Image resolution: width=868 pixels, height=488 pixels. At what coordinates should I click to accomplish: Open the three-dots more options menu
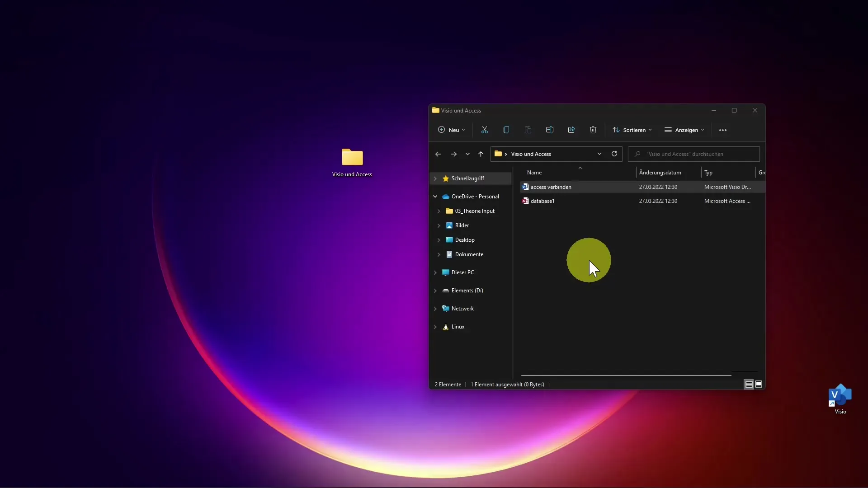(x=723, y=130)
